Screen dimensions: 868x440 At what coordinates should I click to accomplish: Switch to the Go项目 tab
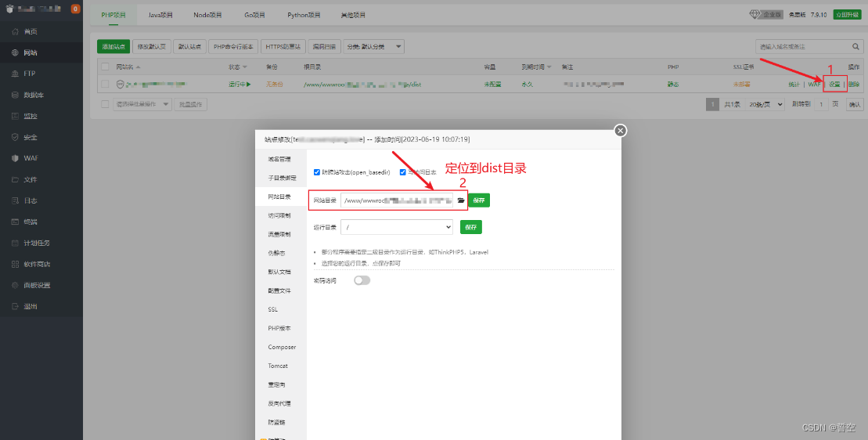tap(254, 15)
